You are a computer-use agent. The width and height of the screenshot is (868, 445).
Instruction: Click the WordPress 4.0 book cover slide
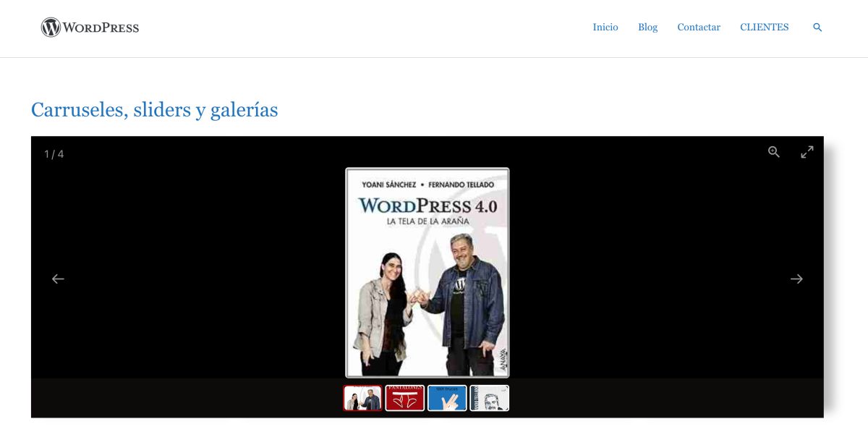427,272
